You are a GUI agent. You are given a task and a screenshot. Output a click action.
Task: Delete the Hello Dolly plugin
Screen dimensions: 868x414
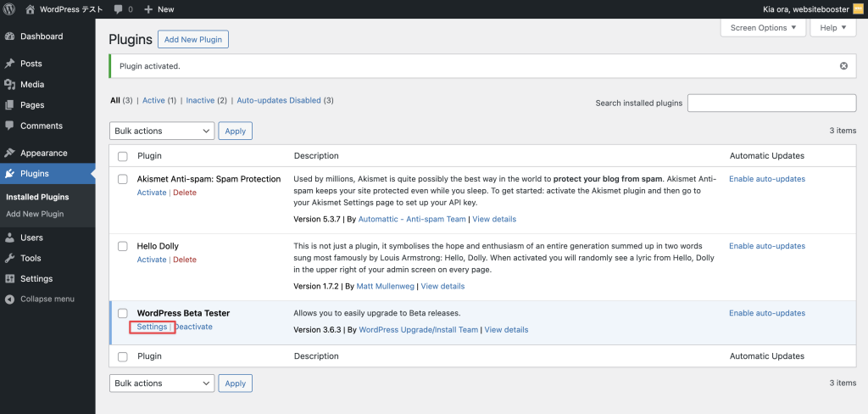tap(184, 260)
